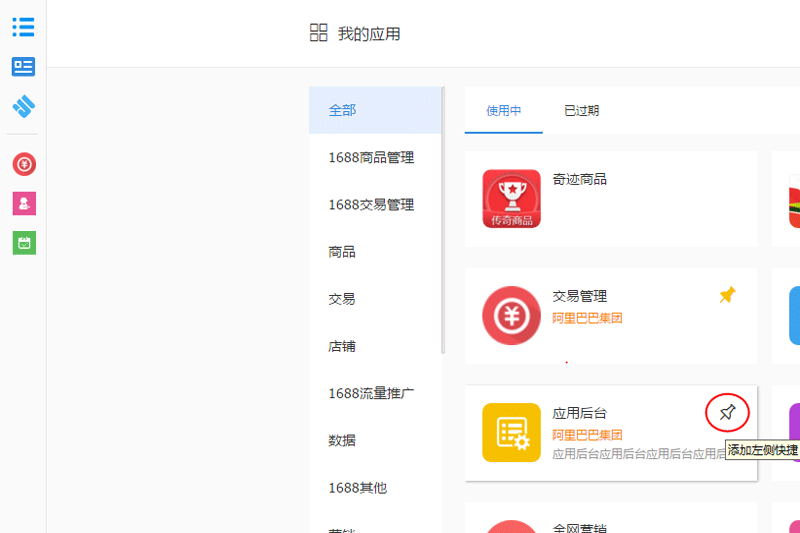Click the category list scrollbar

pyautogui.click(x=441, y=220)
